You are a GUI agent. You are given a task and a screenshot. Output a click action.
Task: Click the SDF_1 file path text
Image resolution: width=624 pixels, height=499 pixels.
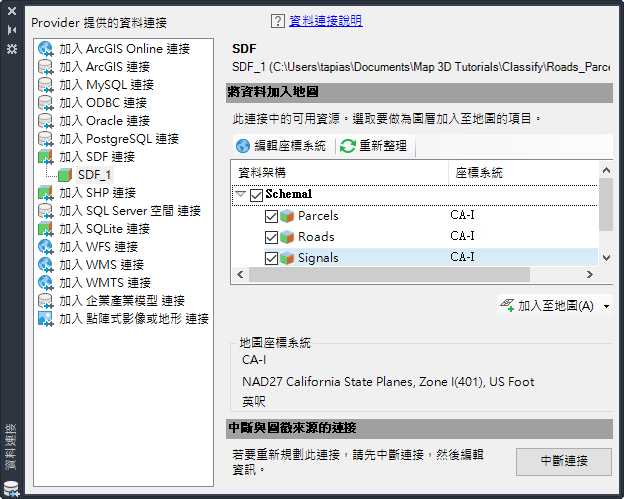pos(421,67)
